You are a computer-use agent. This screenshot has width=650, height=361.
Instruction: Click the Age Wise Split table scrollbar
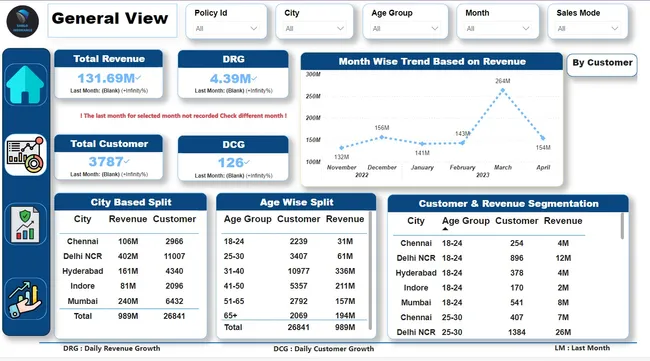point(370,271)
